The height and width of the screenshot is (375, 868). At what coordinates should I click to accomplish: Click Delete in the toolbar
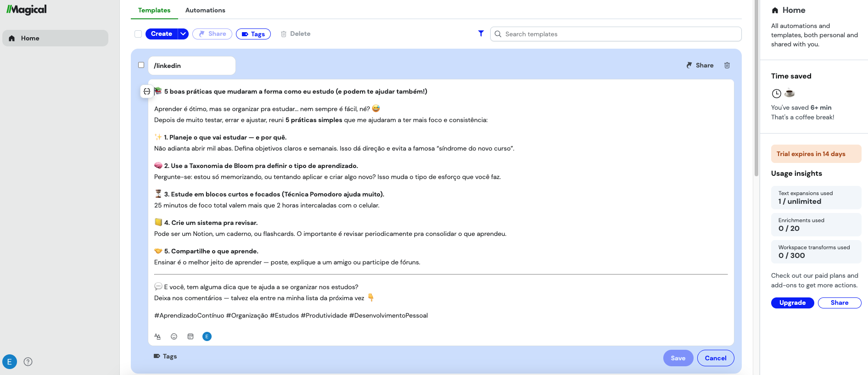(296, 34)
